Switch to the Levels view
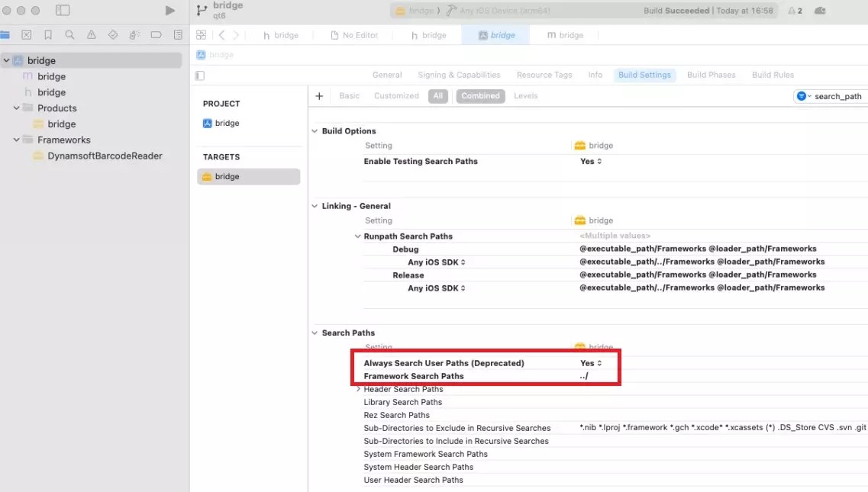 click(x=528, y=95)
